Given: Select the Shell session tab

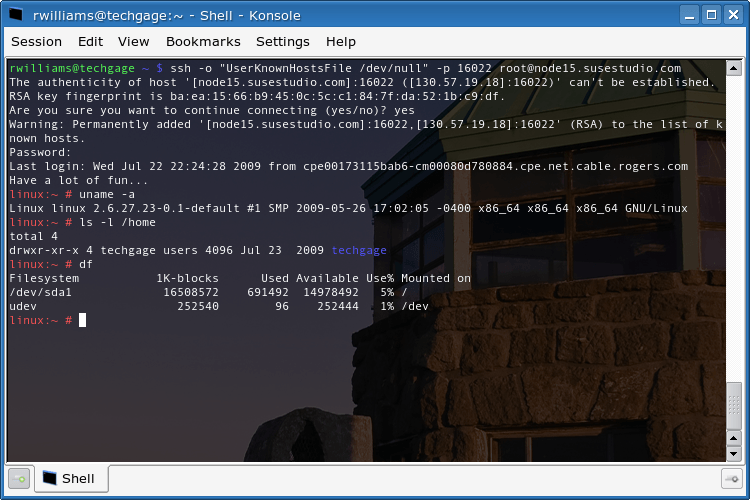Looking at the screenshot, I should pyautogui.click(x=71, y=478).
